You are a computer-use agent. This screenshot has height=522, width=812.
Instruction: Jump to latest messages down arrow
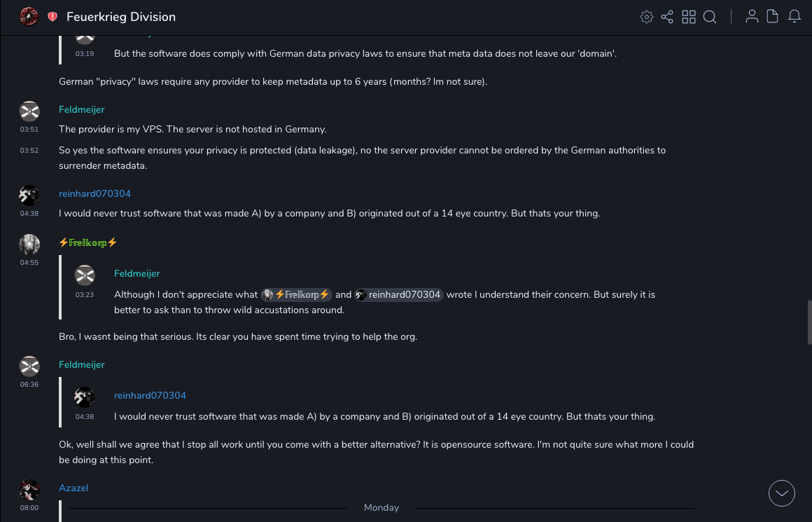pyautogui.click(x=782, y=493)
